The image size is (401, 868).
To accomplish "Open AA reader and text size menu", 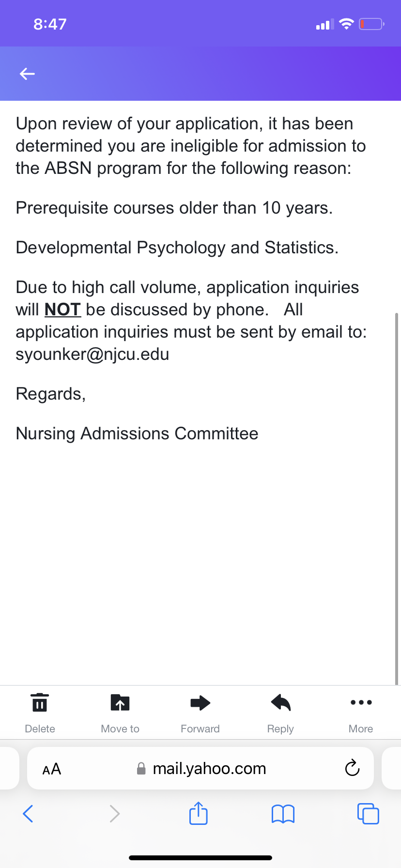I will [x=52, y=769].
